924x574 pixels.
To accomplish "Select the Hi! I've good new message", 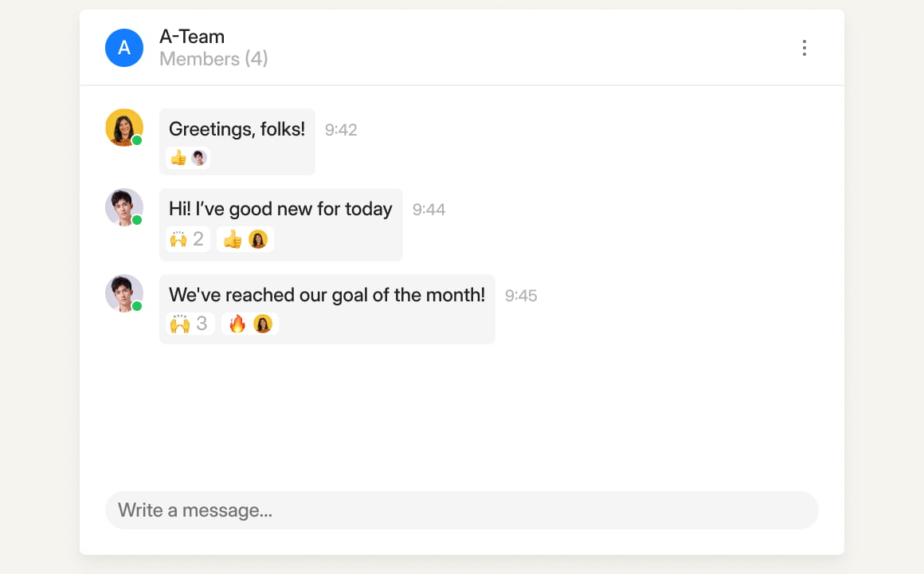I will click(280, 209).
